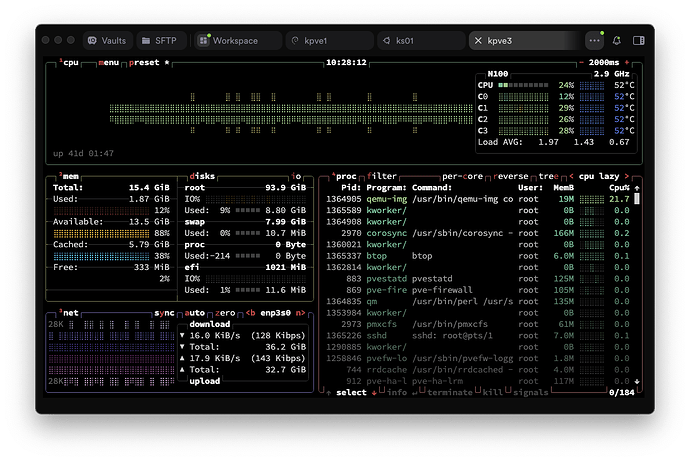
Task: Toggle net auto scaling
Action: pyautogui.click(x=195, y=313)
